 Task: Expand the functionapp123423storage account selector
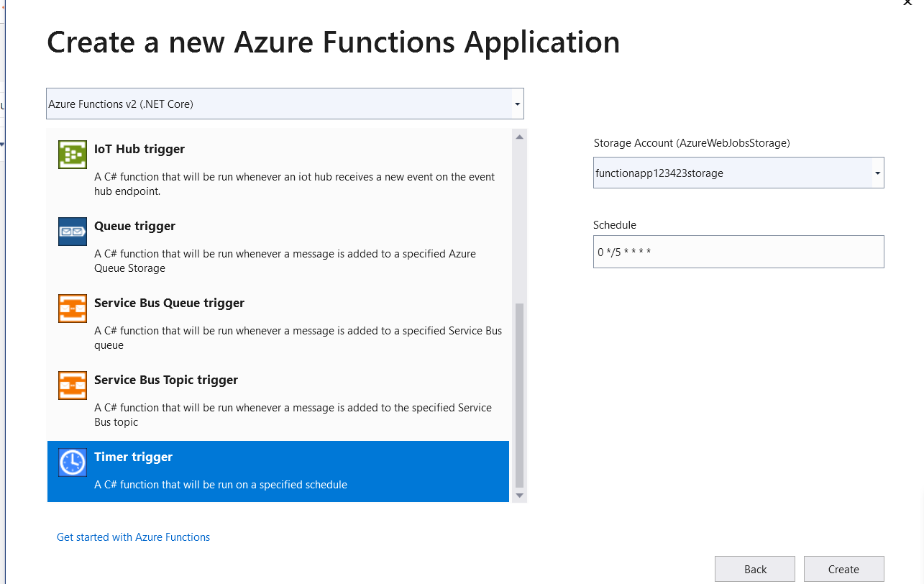pyautogui.click(x=877, y=173)
